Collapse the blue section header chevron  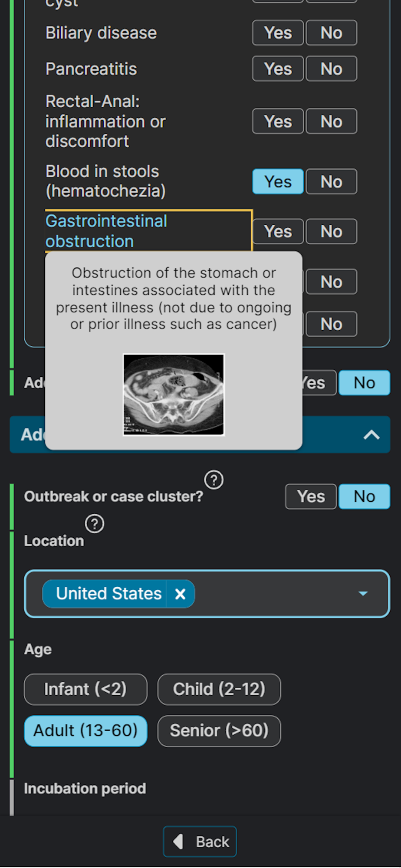[x=371, y=435]
